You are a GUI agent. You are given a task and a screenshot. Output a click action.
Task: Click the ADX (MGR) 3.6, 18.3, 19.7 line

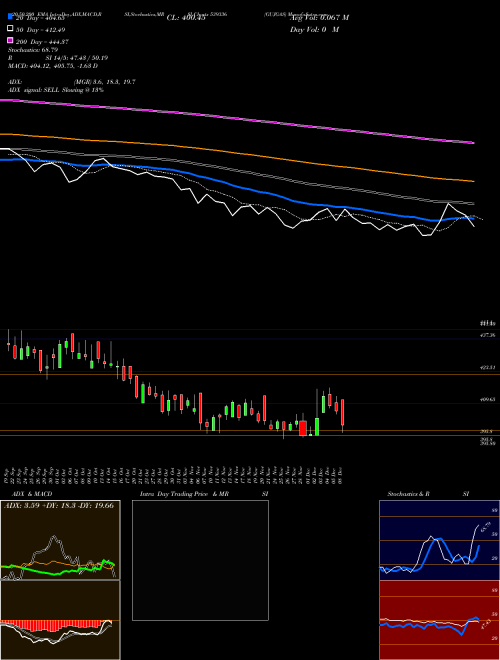pos(72,82)
